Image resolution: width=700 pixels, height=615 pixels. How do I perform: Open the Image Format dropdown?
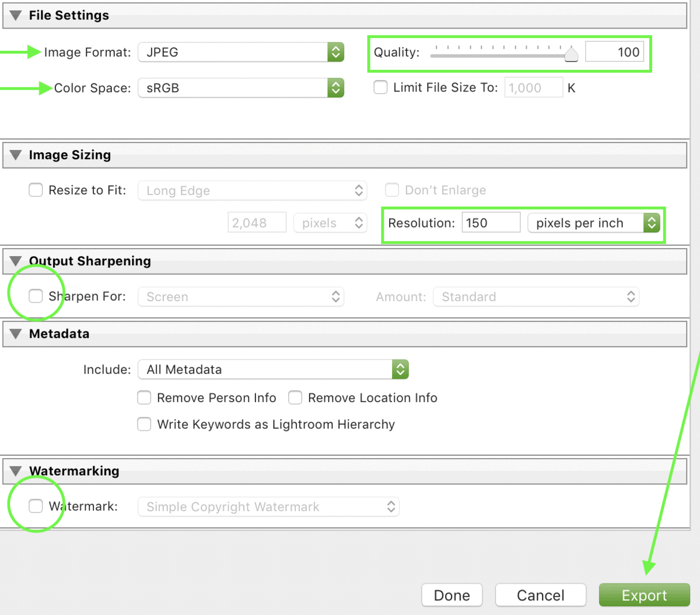coord(241,52)
